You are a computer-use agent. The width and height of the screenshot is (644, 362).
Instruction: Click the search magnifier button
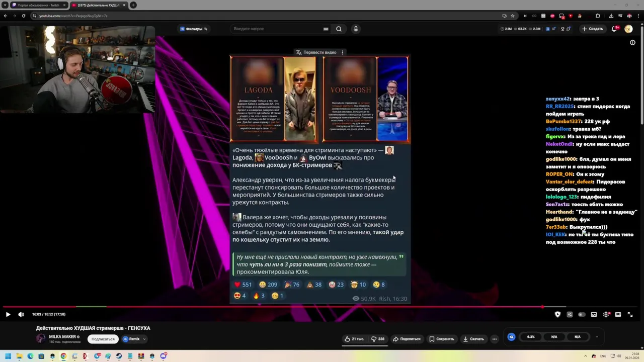click(339, 29)
